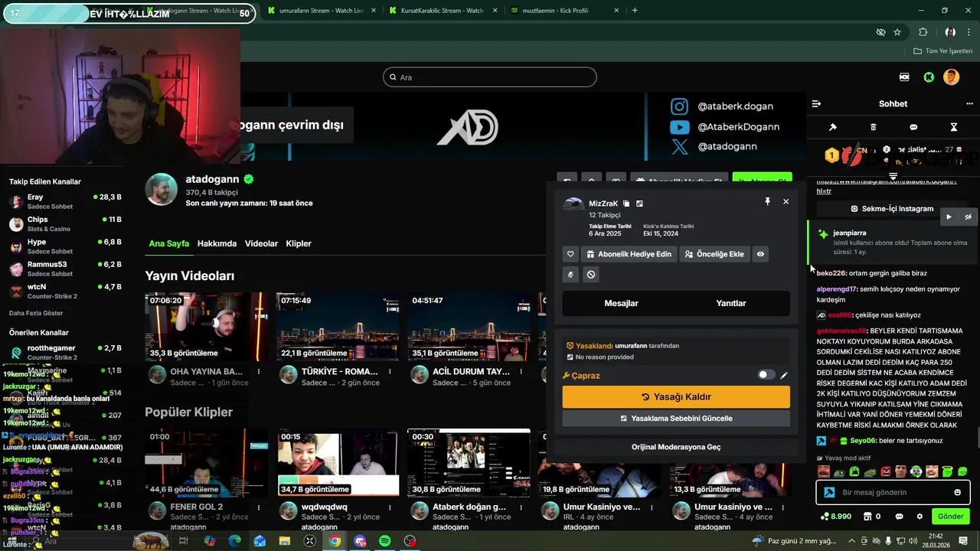Click Sekme-İçi Instagram button
This screenshot has width=980, height=551.
pos(892,208)
